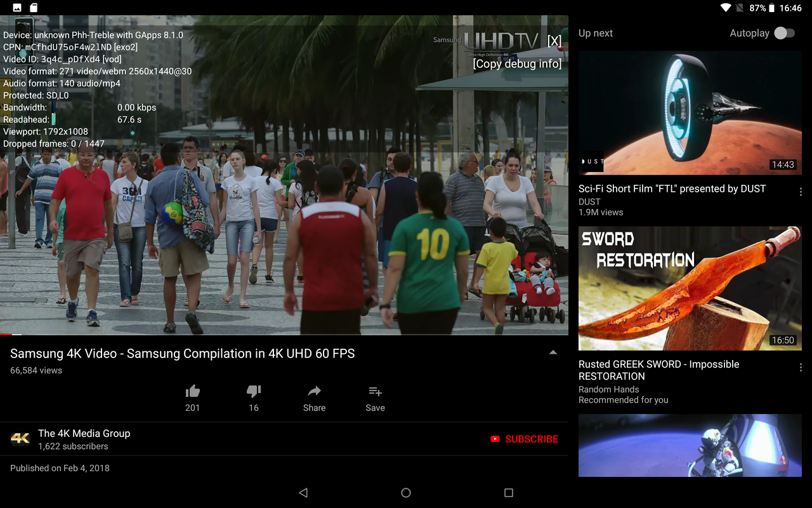Click the 1.9M views text

coord(601,212)
